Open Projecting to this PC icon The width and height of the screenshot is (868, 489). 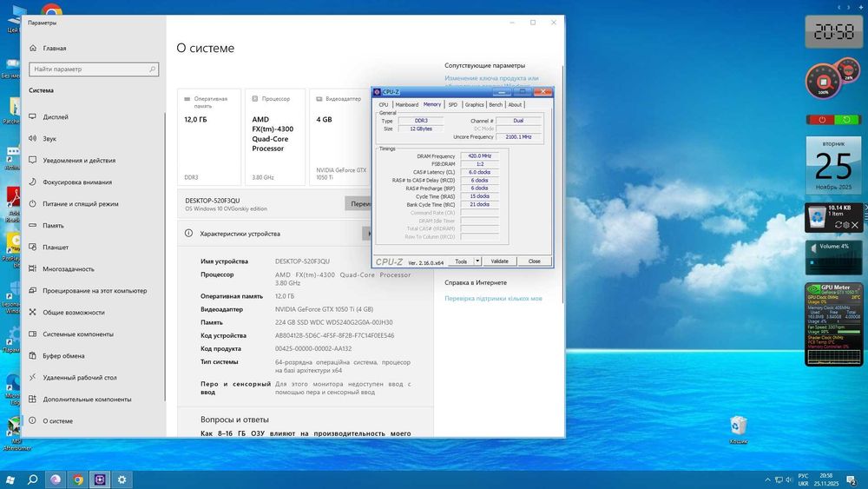[33, 290]
